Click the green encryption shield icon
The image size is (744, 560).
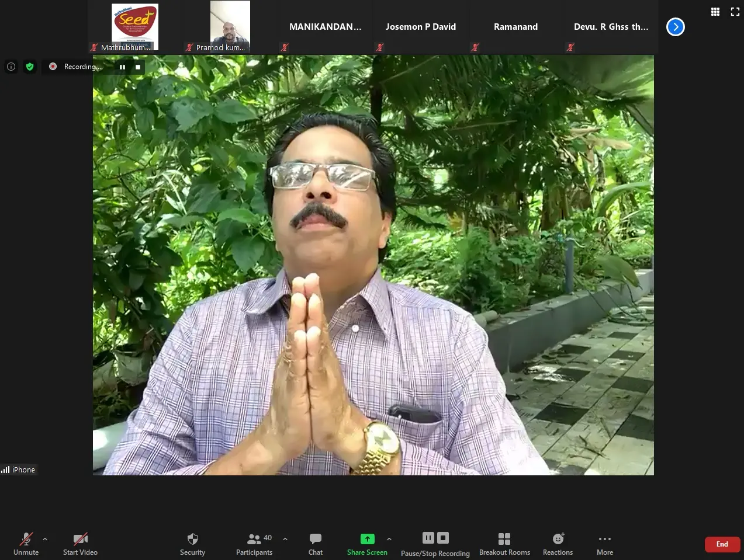coord(30,67)
